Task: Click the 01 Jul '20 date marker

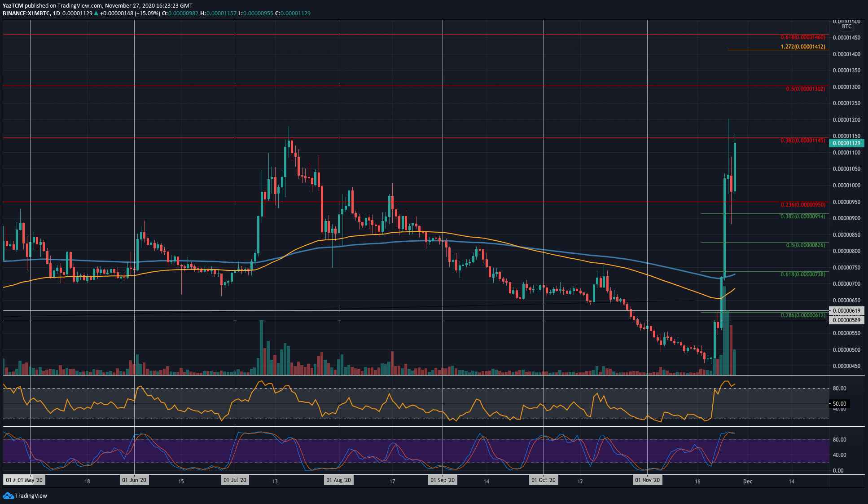Action: pos(235,480)
